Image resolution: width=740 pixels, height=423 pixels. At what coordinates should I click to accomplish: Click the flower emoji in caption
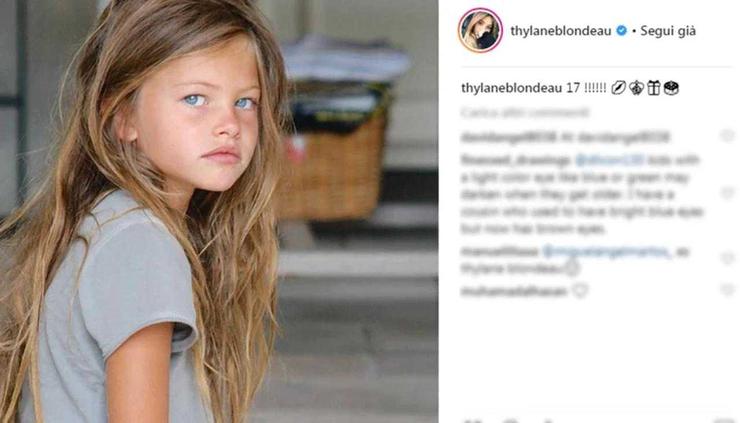pos(636,88)
